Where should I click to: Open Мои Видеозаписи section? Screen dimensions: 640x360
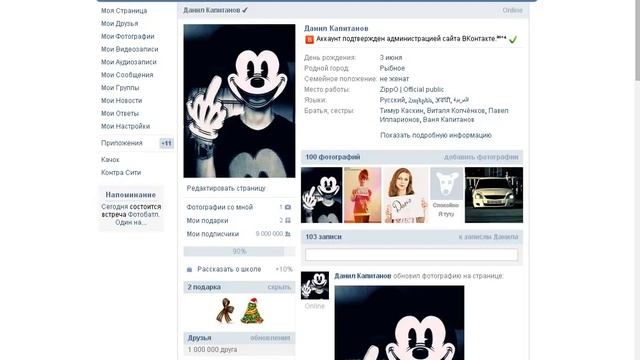click(129, 49)
